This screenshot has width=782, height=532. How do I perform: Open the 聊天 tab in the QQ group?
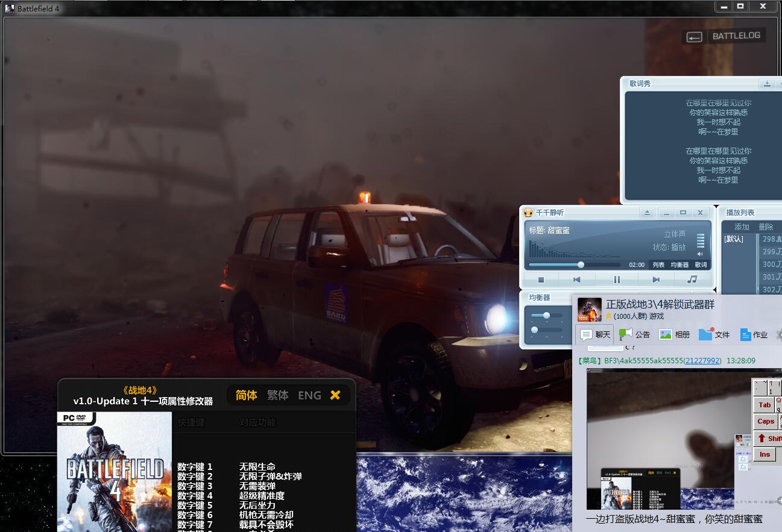pos(594,334)
